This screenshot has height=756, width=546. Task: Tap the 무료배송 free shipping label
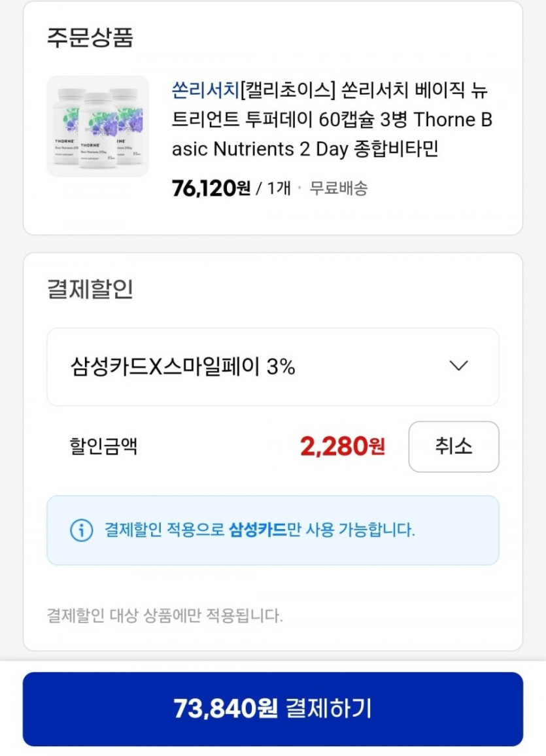(x=338, y=188)
